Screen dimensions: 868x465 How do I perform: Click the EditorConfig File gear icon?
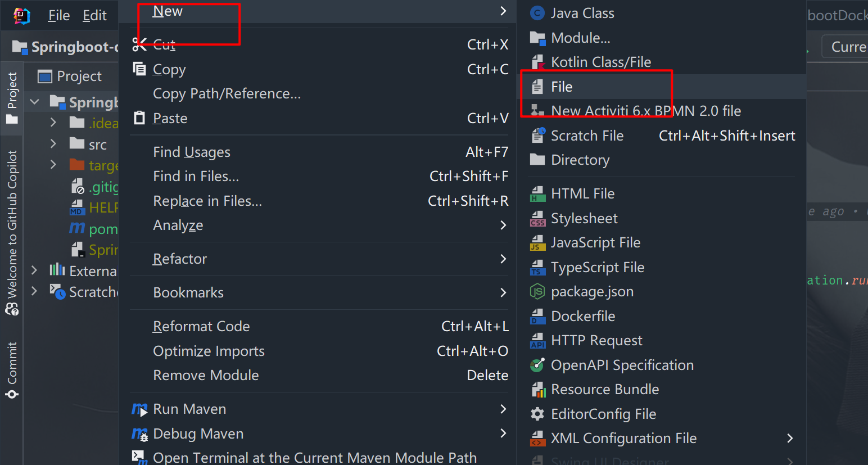pos(537,414)
